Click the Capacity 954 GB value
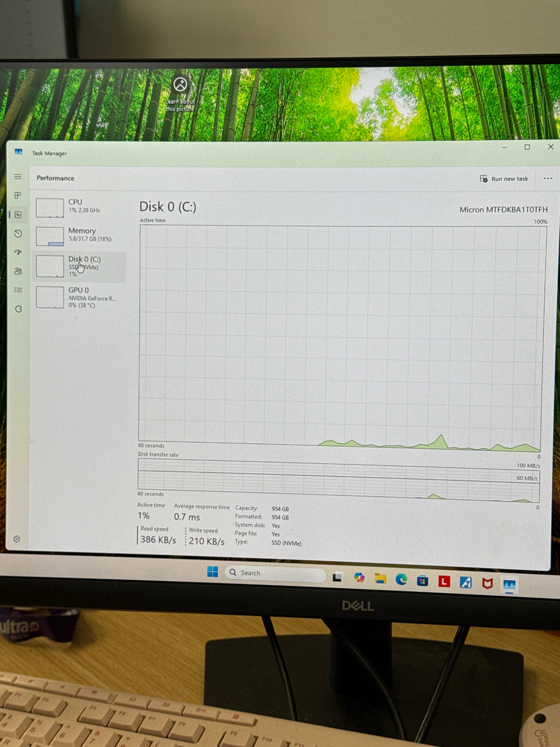The height and width of the screenshot is (747, 560). pos(280,509)
